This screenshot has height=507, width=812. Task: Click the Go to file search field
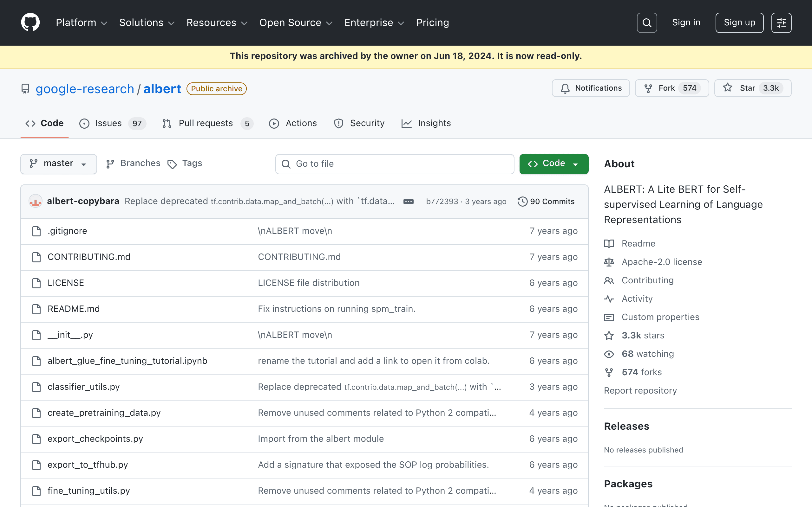[x=395, y=164]
